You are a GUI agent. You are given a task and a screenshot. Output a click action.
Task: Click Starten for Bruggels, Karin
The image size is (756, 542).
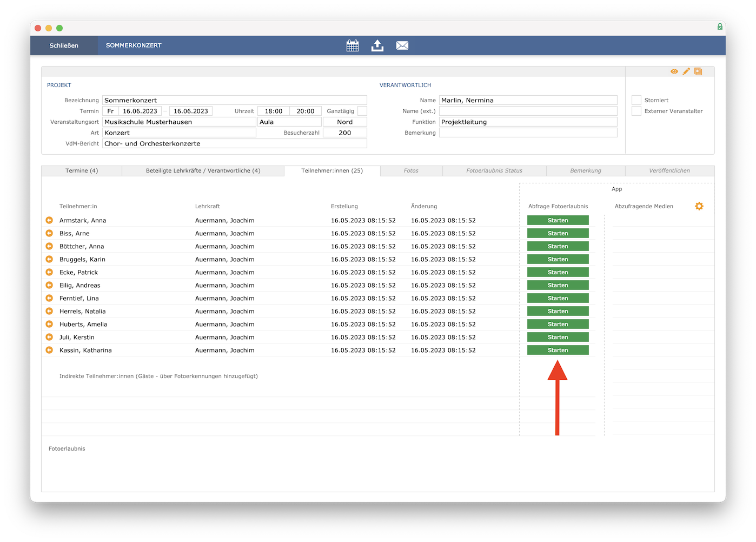click(x=558, y=259)
